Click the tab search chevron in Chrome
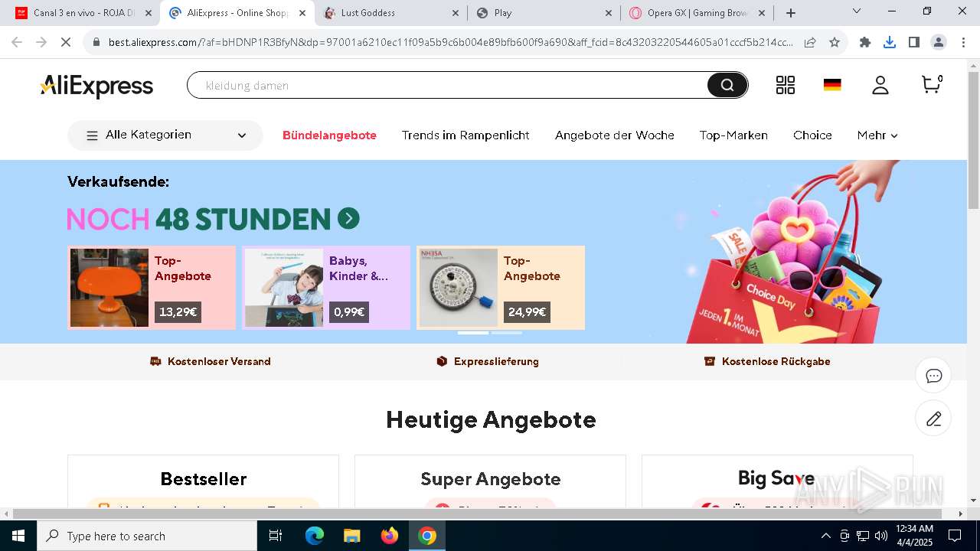 click(x=857, y=11)
